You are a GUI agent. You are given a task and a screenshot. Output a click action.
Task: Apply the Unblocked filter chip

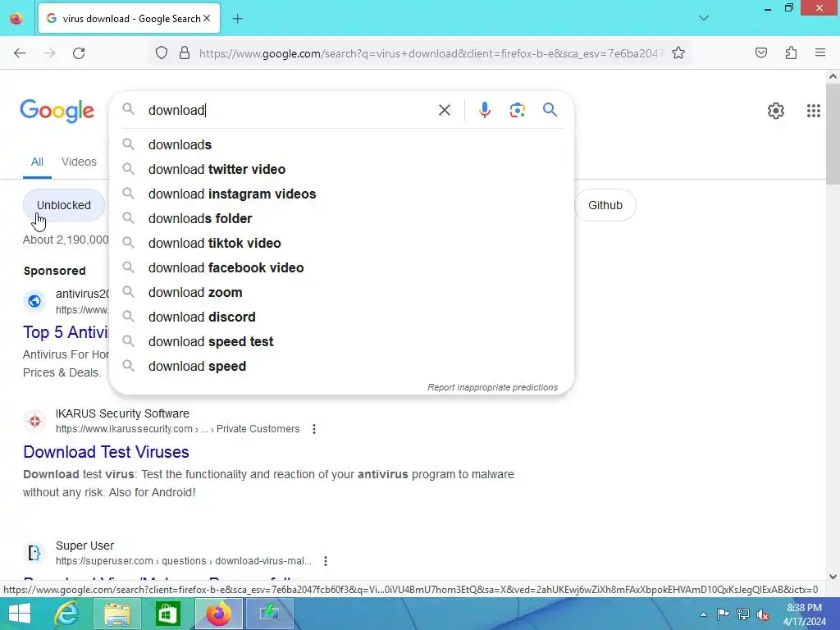[x=64, y=205]
